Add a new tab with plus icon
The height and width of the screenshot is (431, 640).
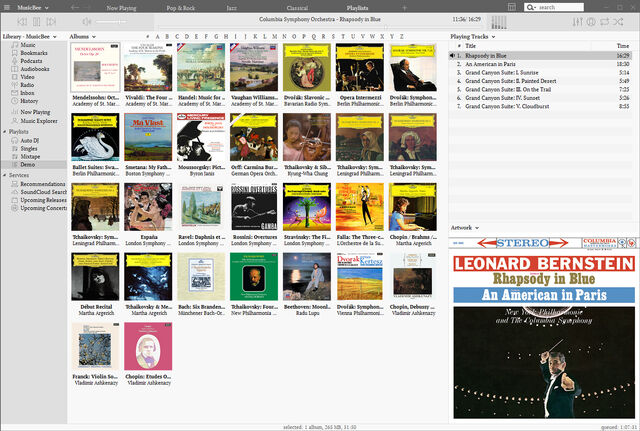coord(404,7)
